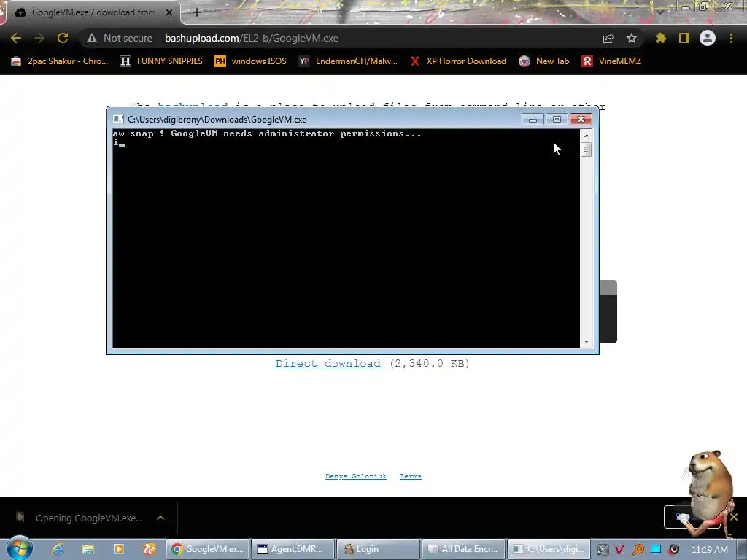The image size is (747, 560).
Task: Open the FUNNY SNIPPIES bookmark
Action: (161, 61)
